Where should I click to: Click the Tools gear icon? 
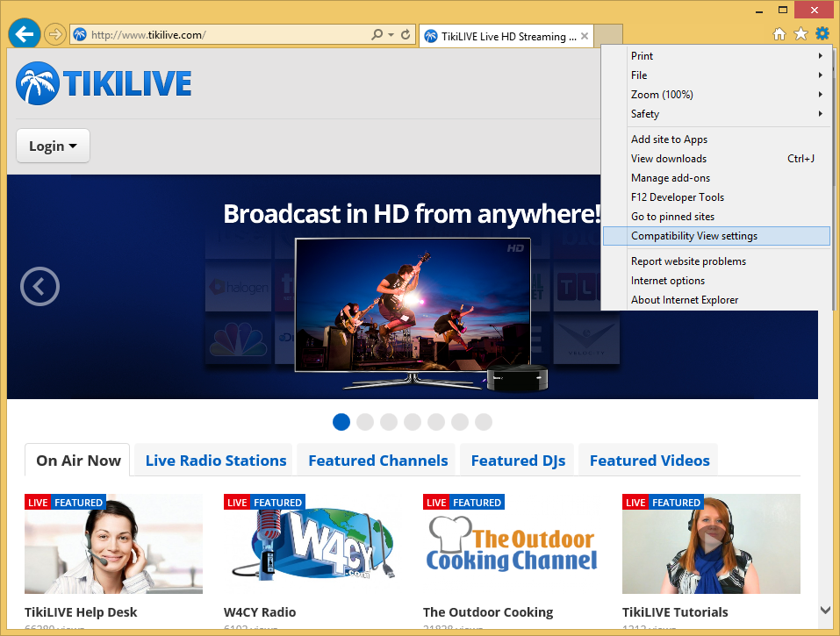coord(822,33)
